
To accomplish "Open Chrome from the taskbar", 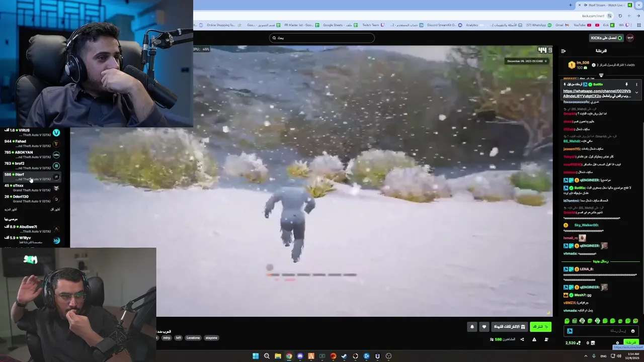I will tap(289, 356).
